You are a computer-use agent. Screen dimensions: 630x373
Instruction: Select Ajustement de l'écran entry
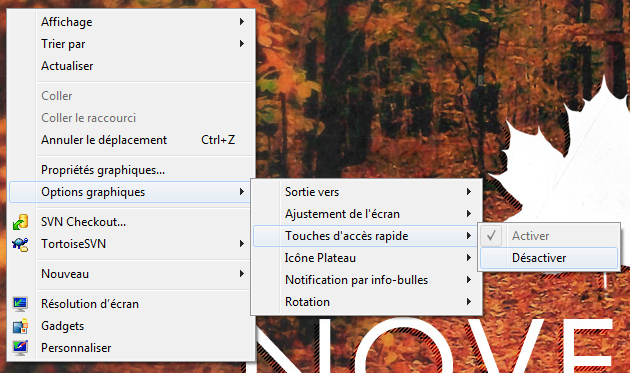[x=366, y=214]
